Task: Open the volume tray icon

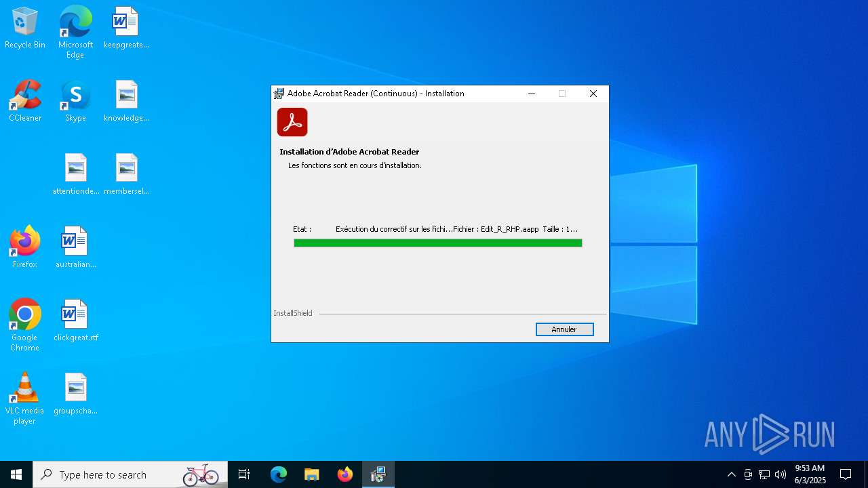Action: pyautogui.click(x=781, y=474)
